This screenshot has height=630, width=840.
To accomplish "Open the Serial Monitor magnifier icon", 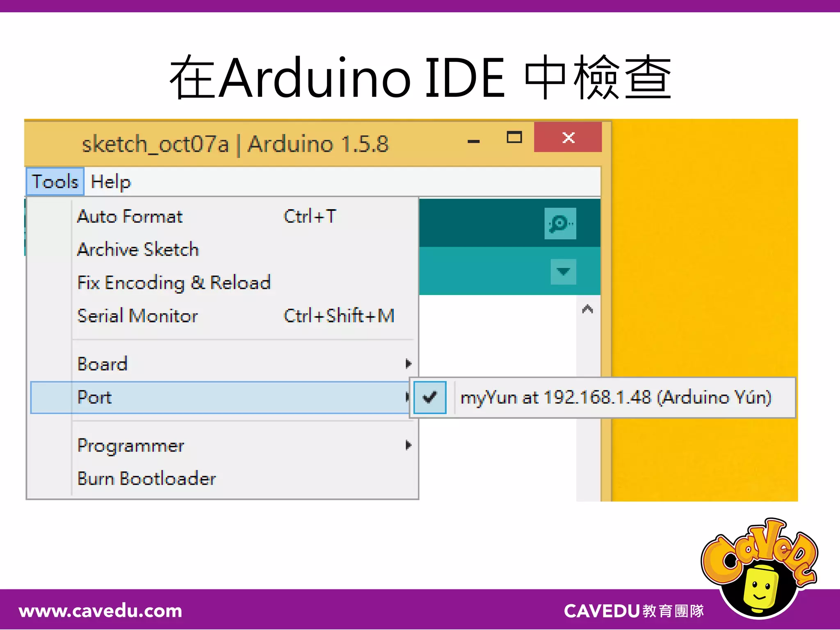I will (560, 224).
